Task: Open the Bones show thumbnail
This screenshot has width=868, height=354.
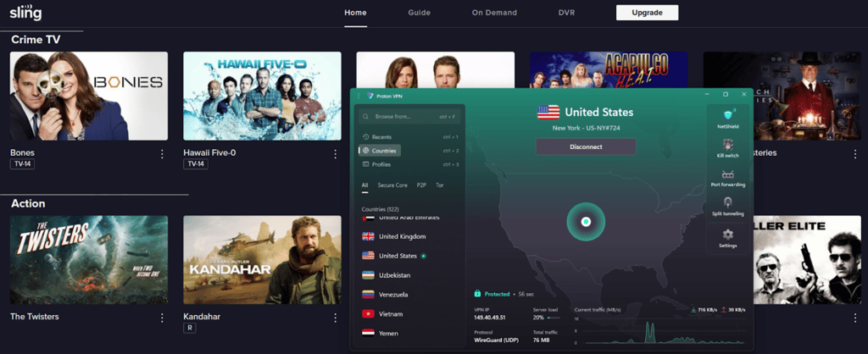Action: pos(88,96)
